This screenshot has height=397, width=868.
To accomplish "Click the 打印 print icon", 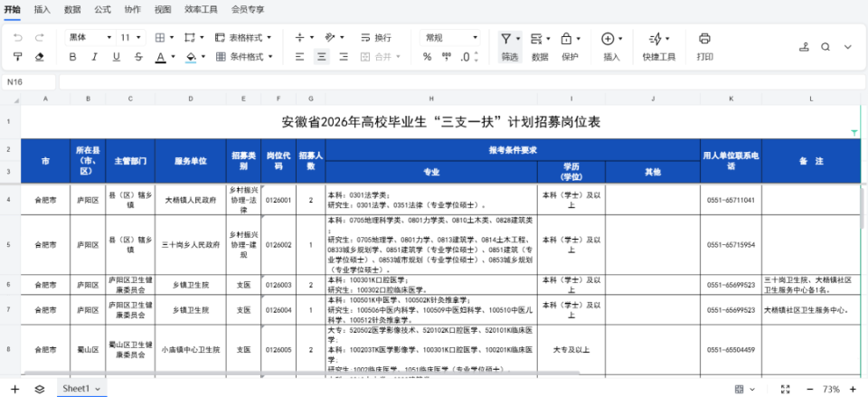I will (704, 38).
